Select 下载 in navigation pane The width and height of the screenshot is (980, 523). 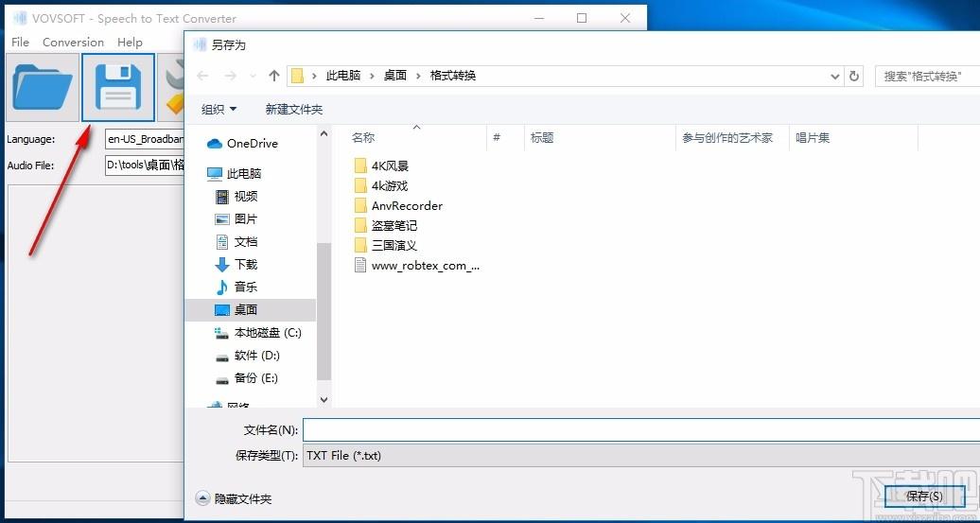coord(236,264)
